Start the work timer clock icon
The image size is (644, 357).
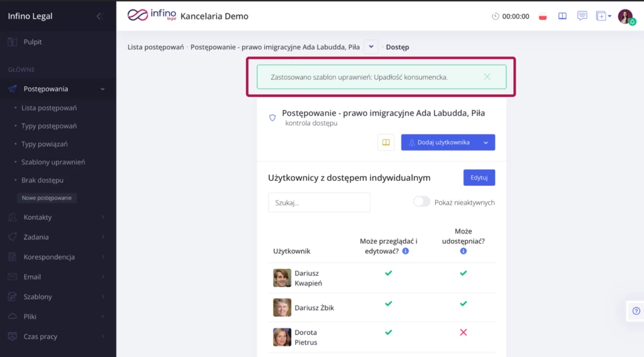coord(496,16)
